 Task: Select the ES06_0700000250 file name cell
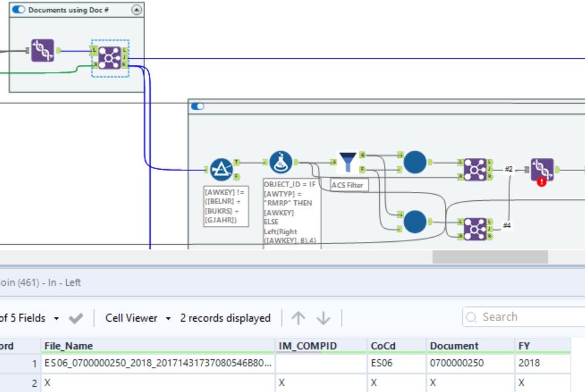[x=158, y=363]
